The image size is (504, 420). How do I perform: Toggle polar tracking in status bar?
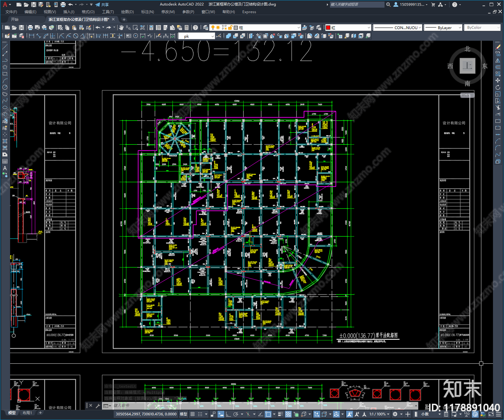tap(236, 414)
